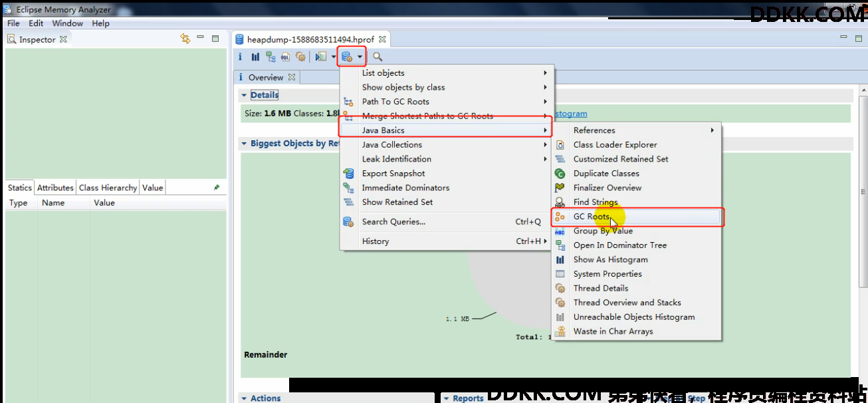Open the Query Browser database icon

pos(347,57)
